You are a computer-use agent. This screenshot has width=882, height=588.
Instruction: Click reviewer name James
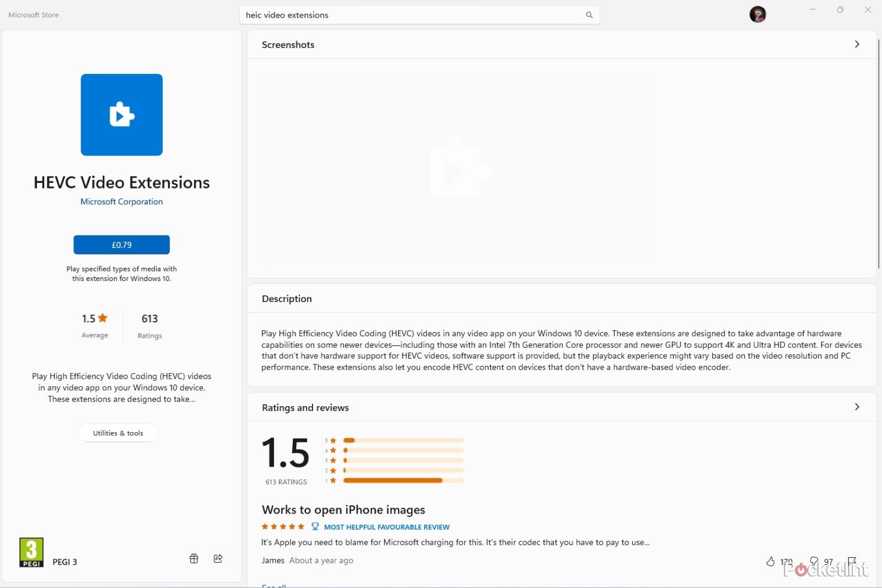(273, 560)
